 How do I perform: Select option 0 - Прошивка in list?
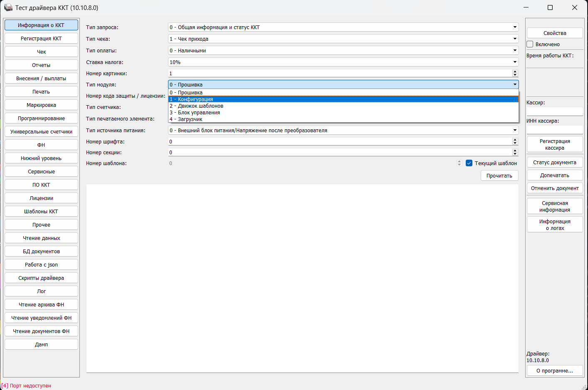tap(343, 92)
